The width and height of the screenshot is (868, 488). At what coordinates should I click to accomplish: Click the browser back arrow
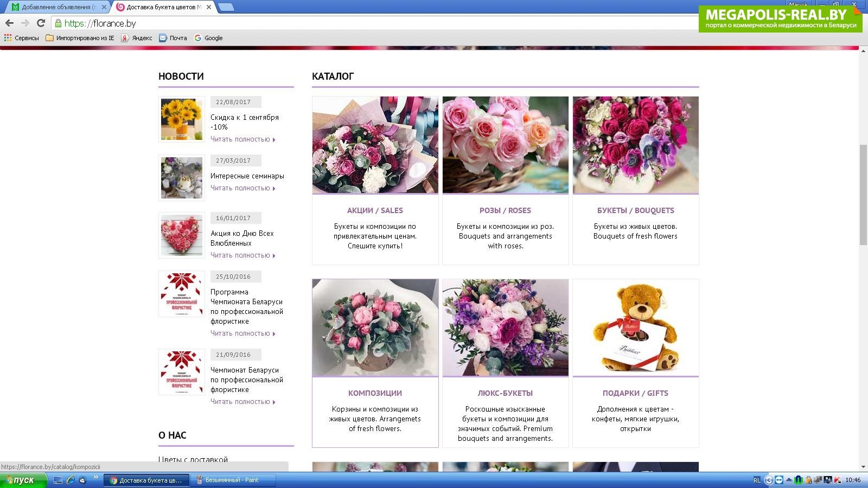(x=9, y=23)
